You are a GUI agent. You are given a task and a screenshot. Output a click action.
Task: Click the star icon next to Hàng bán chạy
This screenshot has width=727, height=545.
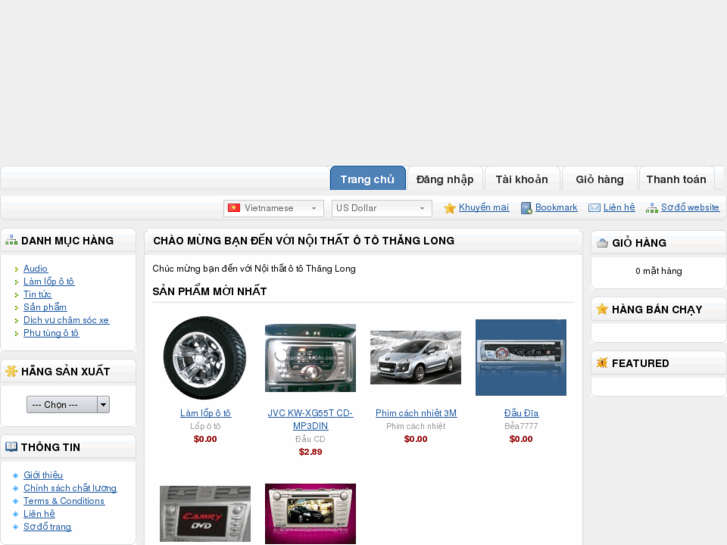[602, 310]
